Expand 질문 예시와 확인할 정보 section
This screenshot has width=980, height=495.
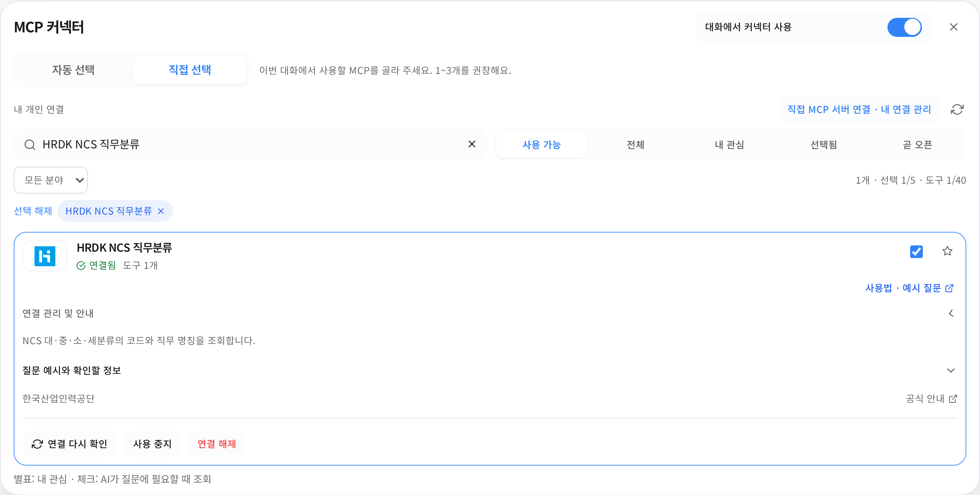[490, 370]
